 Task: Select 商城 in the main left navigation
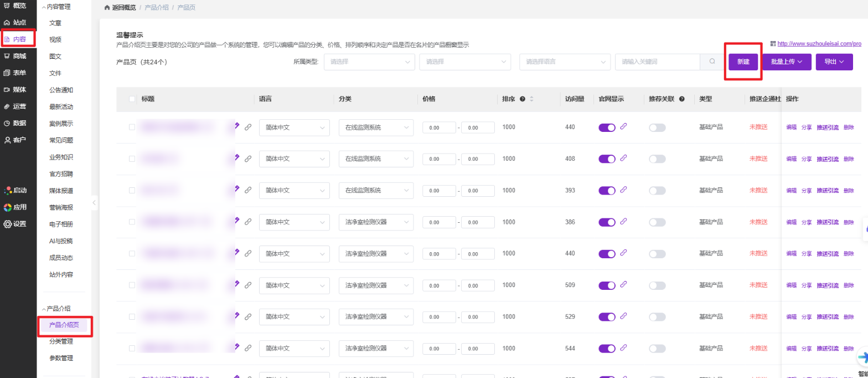[x=18, y=56]
